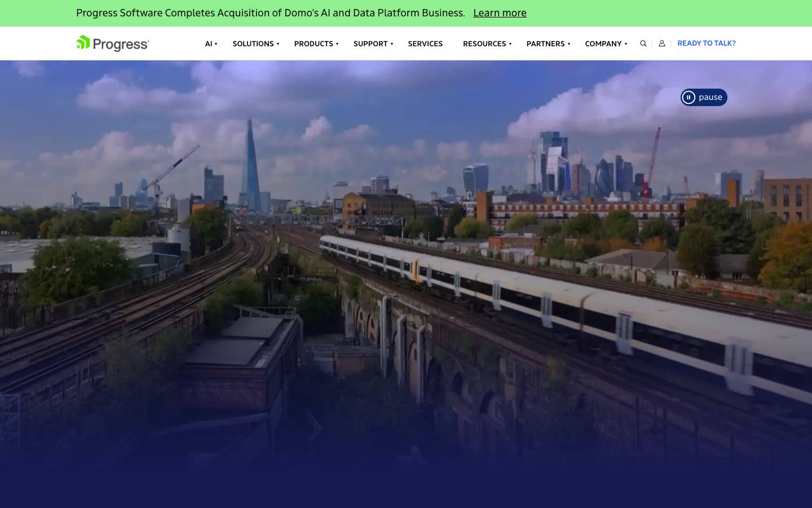The image size is (812, 508).
Task: Open the user account icon
Action: (x=662, y=43)
